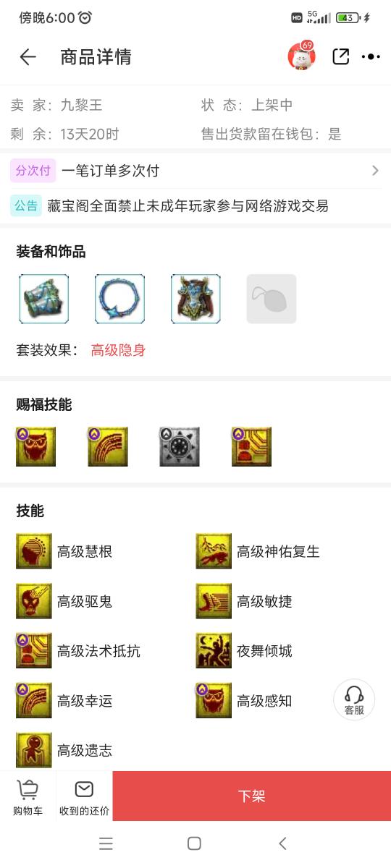
Task: Expand the 分次付 installment row chevron
Action: (375, 171)
